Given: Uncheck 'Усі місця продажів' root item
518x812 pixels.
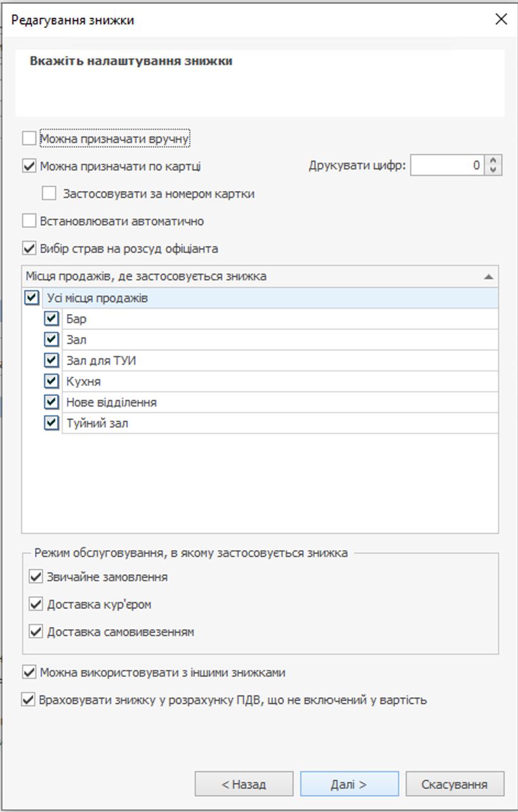Looking at the screenshot, I should [31, 298].
